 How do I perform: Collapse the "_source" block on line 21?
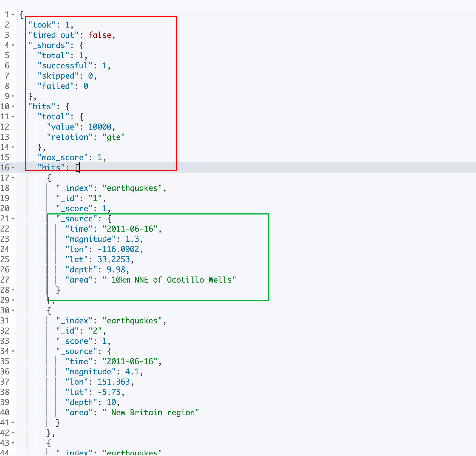13,219
